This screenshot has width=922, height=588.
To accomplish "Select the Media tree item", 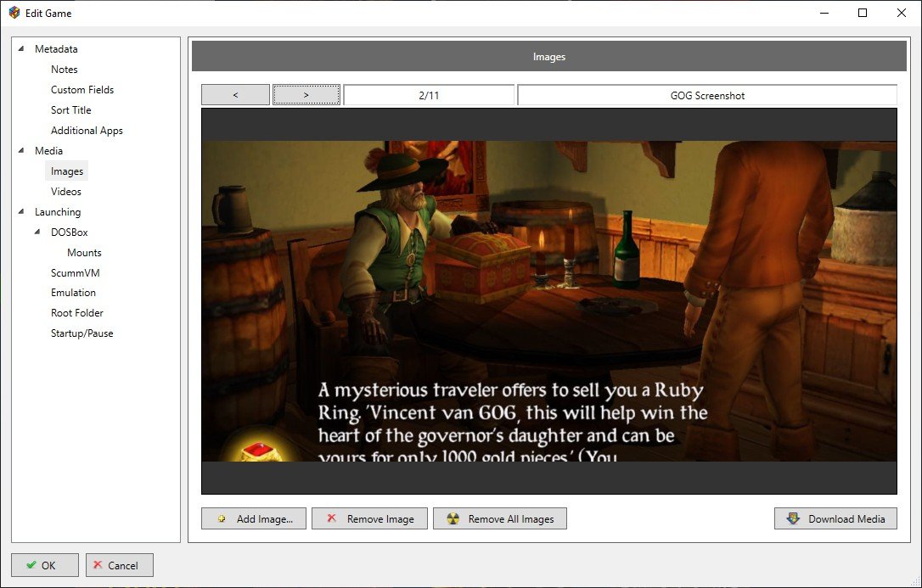I will pyautogui.click(x=48, y=150).
